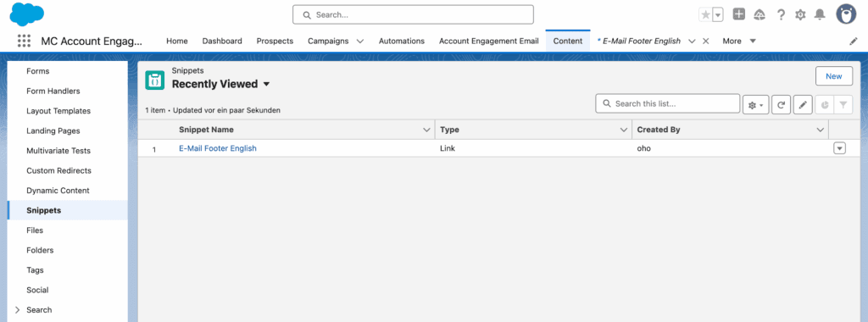Switch to the Dashboard tab
Image resolution: width=868 pixels, height=322 pixels.
coord(222,41)
